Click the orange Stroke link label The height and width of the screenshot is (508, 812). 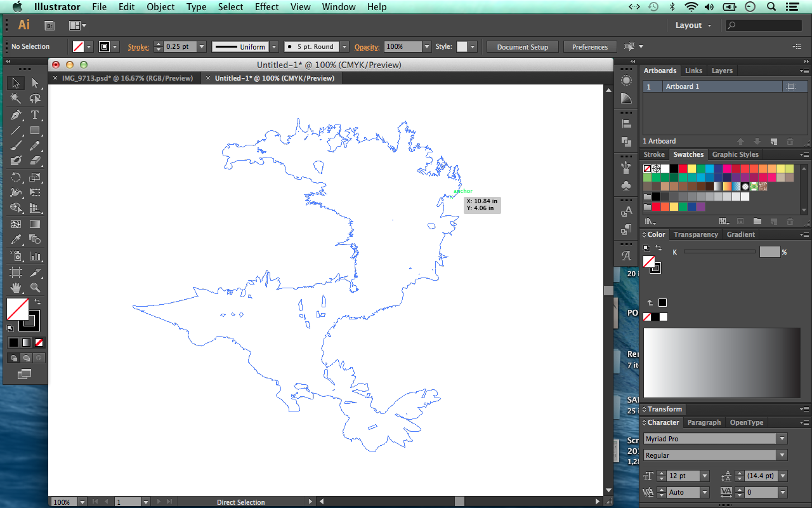138,47
